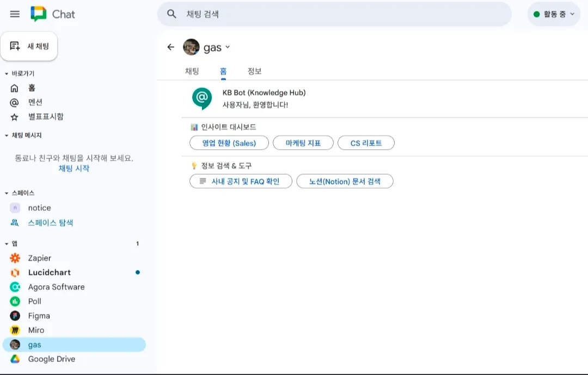
Task: Click the KB Bot (Knowledge Hub) title
Action: (264, 93)
